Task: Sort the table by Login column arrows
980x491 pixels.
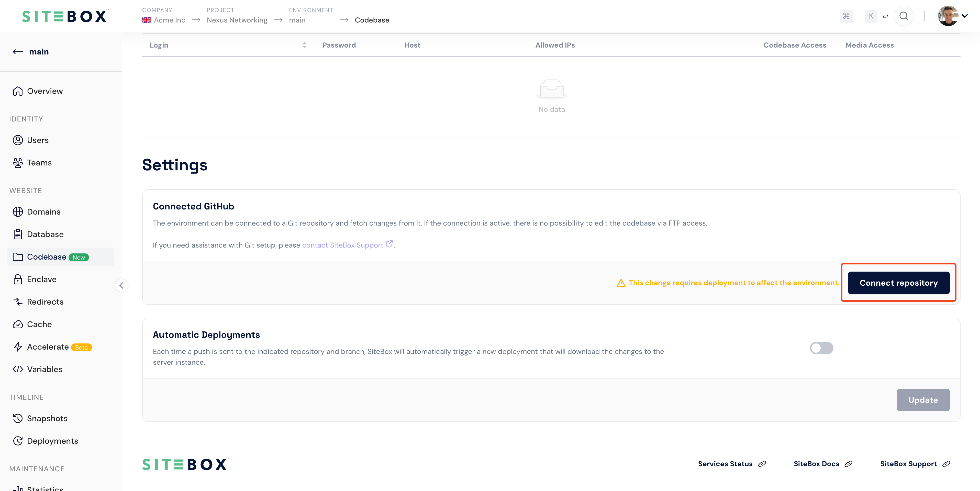Action: 304,45
